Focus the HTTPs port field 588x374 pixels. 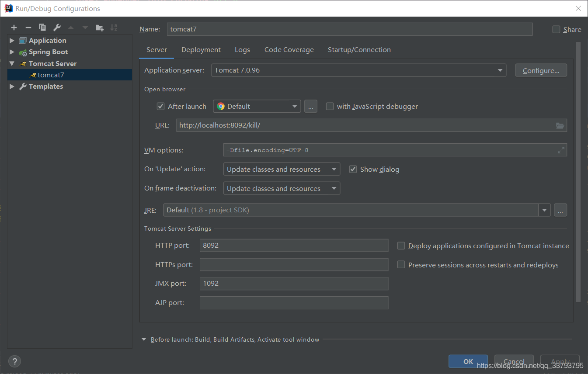tap(294, 265)
